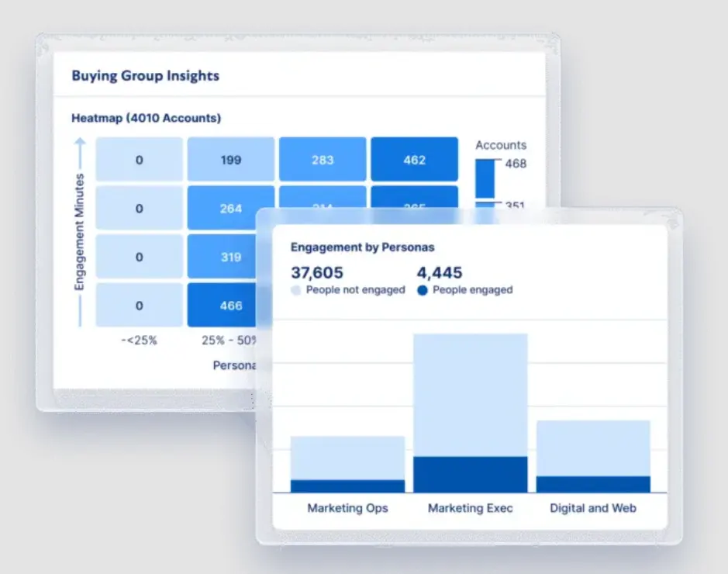
Task: Select the heatmap cell with value 283
Action: (323, 159)
